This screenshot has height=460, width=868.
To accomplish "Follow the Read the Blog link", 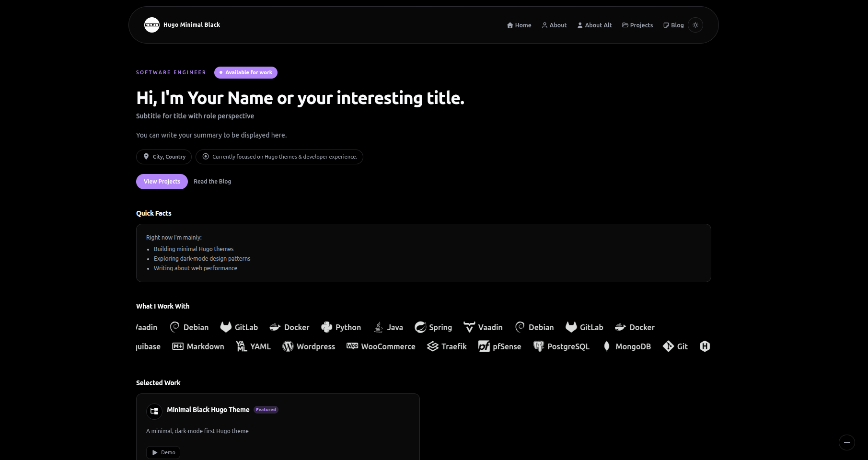I will click(x=212, y=182).
